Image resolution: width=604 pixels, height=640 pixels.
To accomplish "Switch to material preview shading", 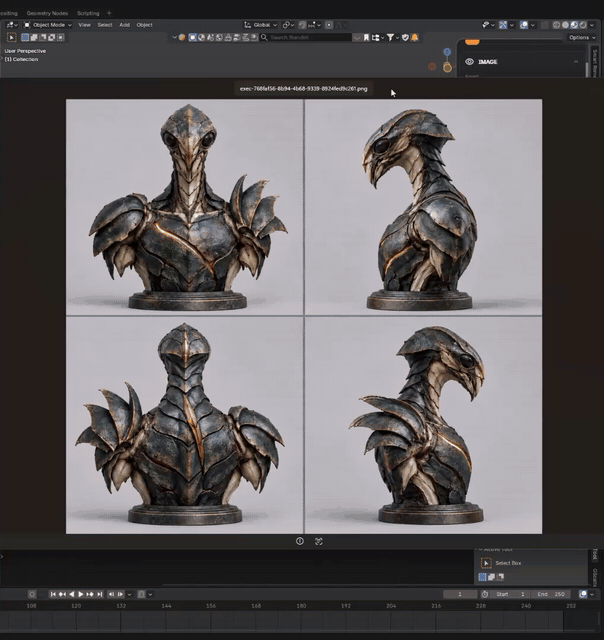I will [x=574, y=25].
